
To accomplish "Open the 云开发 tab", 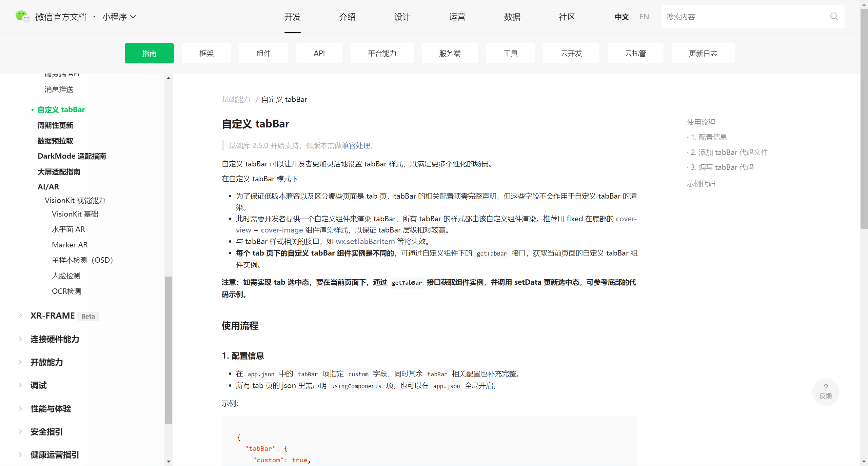I will pyautogui.click(x=571, y=53).
